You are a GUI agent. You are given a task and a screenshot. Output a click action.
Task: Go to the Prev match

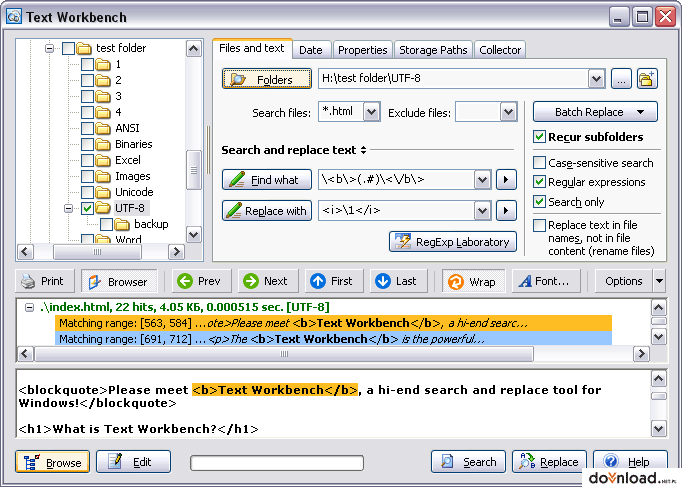point(201,281)
